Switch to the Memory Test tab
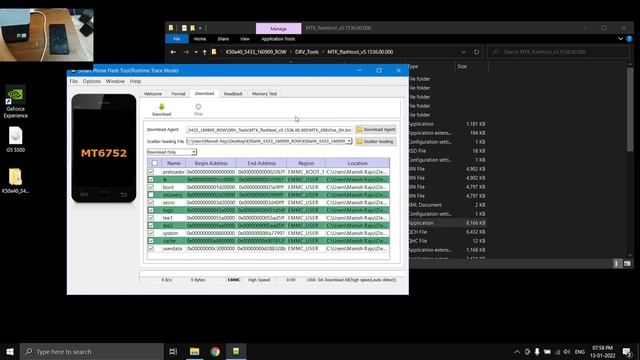640x360 pixels. (264, 94)
